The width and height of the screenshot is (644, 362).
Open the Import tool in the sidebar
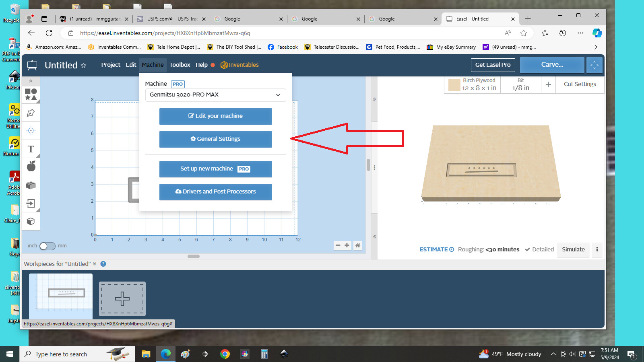[x=31, y=204]
